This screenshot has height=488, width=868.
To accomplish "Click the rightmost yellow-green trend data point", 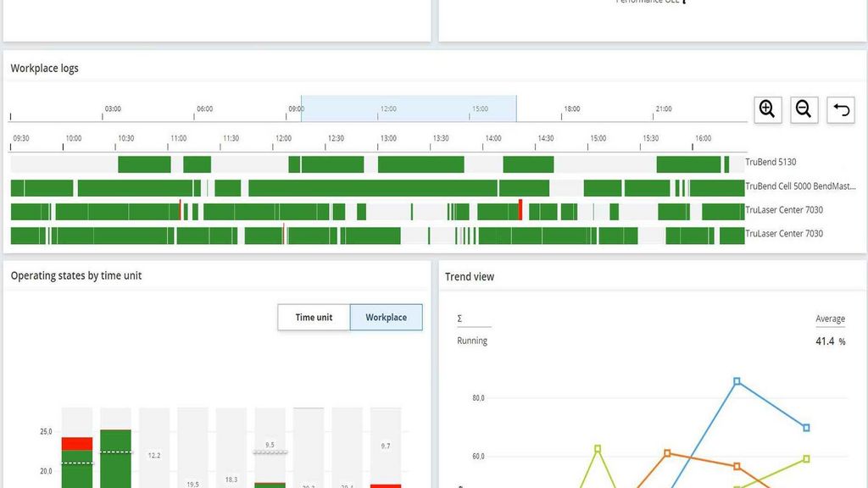I will [806, 458].
